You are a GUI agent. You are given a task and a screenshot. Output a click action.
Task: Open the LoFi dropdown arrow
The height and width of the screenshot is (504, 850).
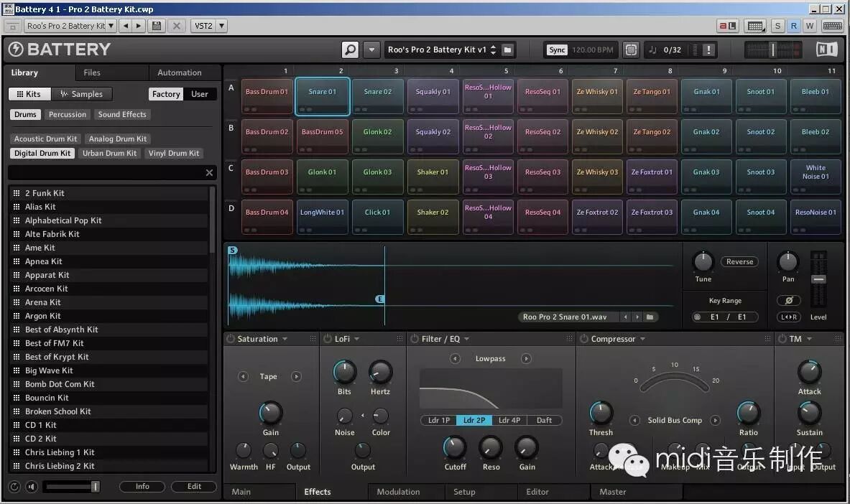point(356,340)
